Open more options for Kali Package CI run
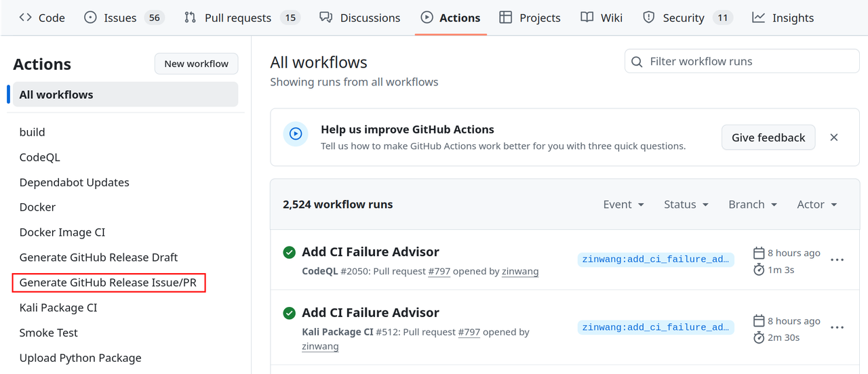The height and width of the screenshot is (374, 868). (837, 327)
